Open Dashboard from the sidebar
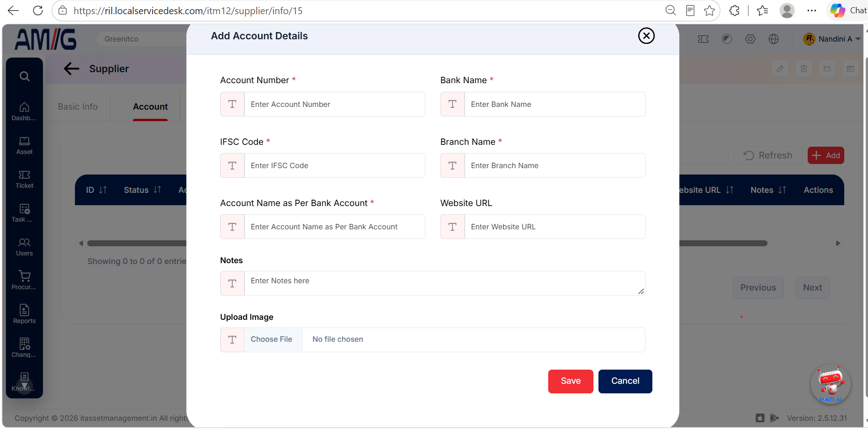The width and height of the screenshot is (868, 429). [x=24, y=111]
